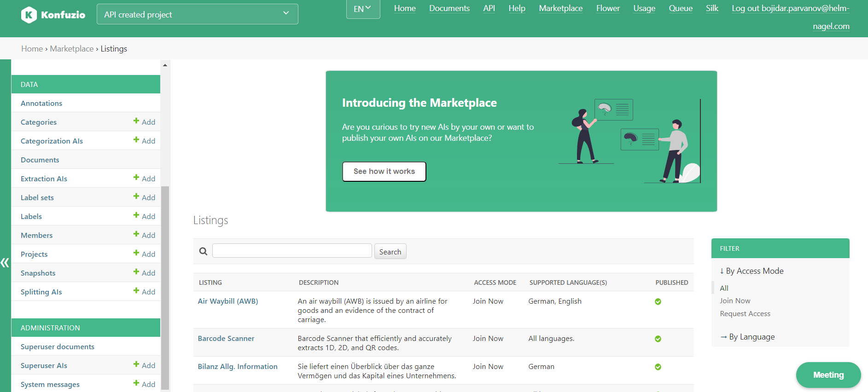The image size is (868, 392).
Task: Click Home breadcrumb link
Action: (32, 49)
